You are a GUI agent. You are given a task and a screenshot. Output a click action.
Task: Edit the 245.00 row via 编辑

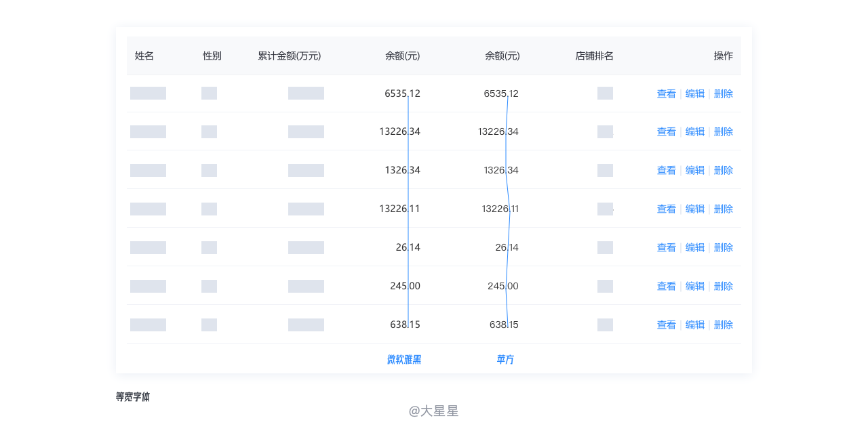[695, 286]
